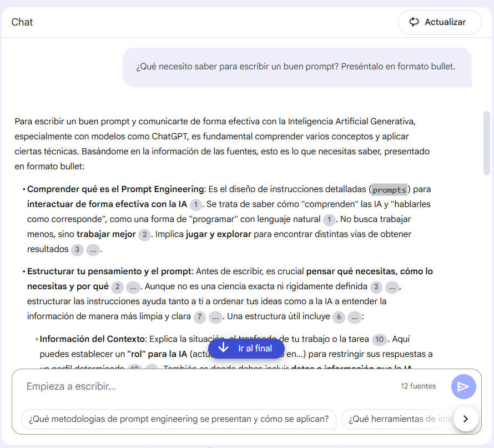Viewport: 494px width, 448px height.
Task: Click the chat response scrollbar thumb
Action: pos(487,143)
